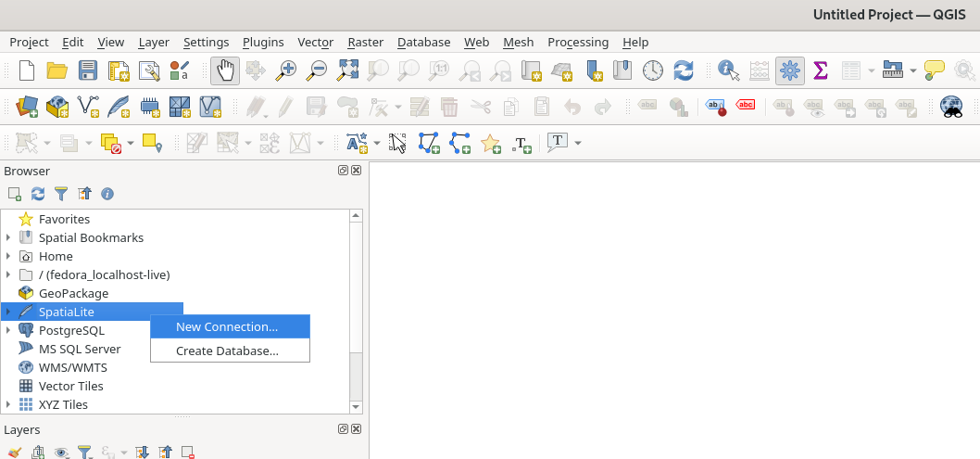Image resolution: width=980 pixels, height=459 pixels.
Task: Select WMS/WMTS in the Browser tree
Action: click(x=72, y=367)
